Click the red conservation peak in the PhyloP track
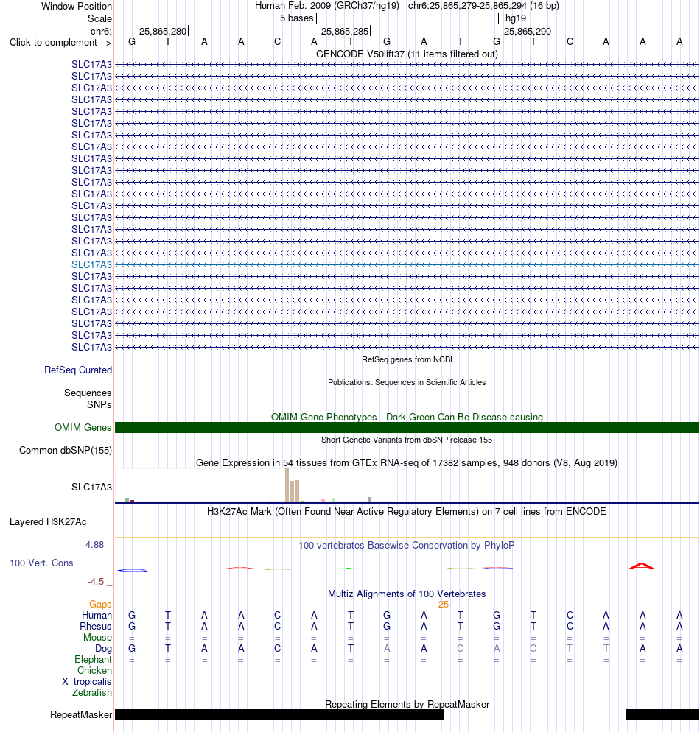 coord(642,566)
